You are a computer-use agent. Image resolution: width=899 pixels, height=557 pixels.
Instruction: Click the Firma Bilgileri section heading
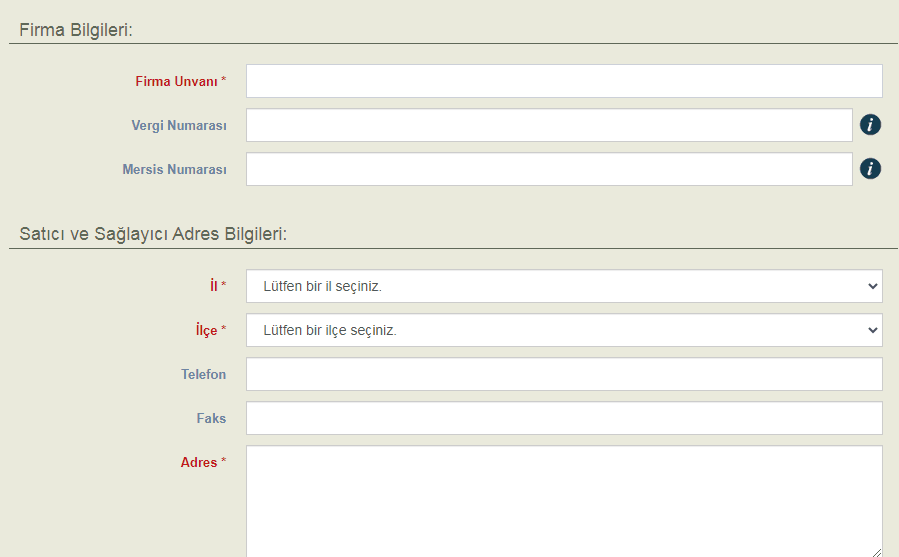click(x=77, y=30)
